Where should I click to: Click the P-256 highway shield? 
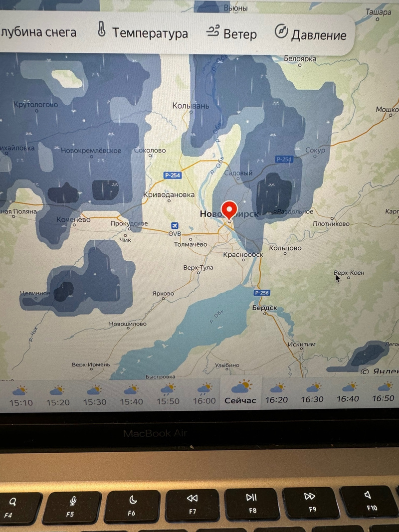click(x=261, y=293)
